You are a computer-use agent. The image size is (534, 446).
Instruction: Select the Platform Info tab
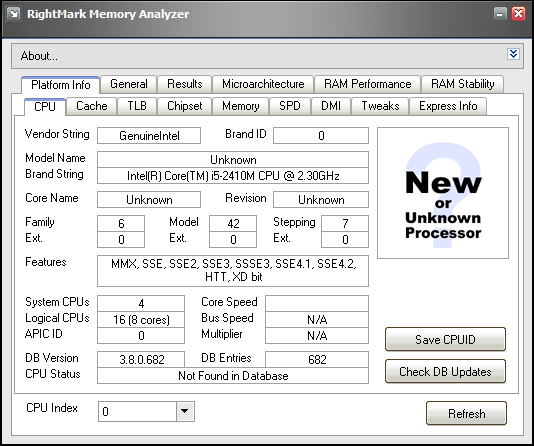tap(61, 85)
